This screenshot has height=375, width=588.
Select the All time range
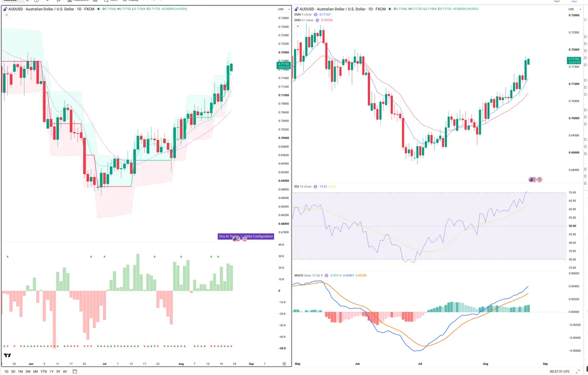click(x=65, y=372)
